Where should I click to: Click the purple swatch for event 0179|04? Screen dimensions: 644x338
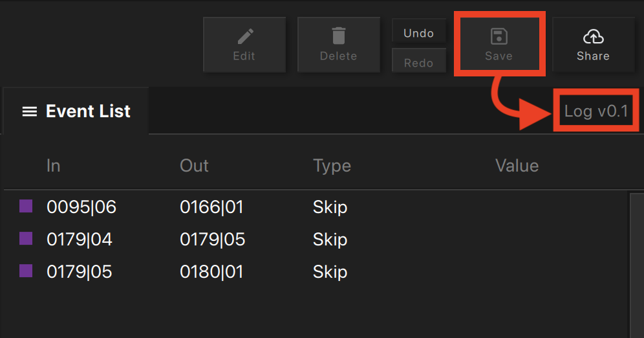pyautogui.click(x=26, y=238)
